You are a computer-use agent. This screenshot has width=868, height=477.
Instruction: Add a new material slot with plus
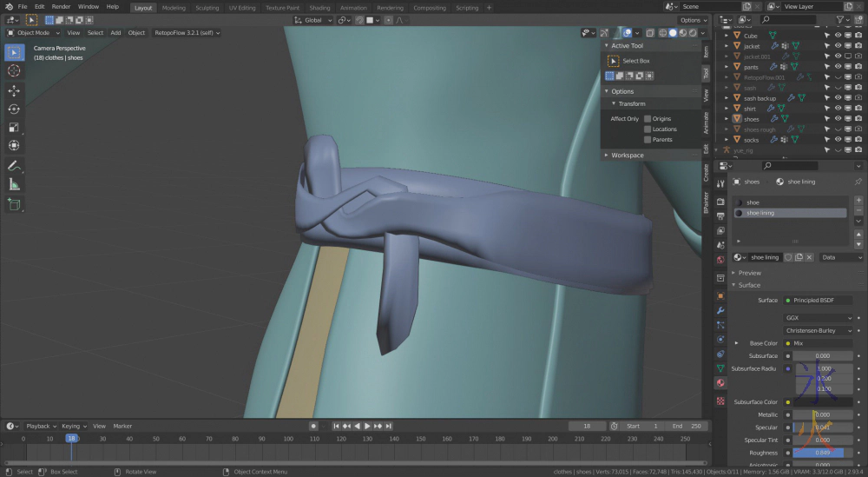click(858, 202)
